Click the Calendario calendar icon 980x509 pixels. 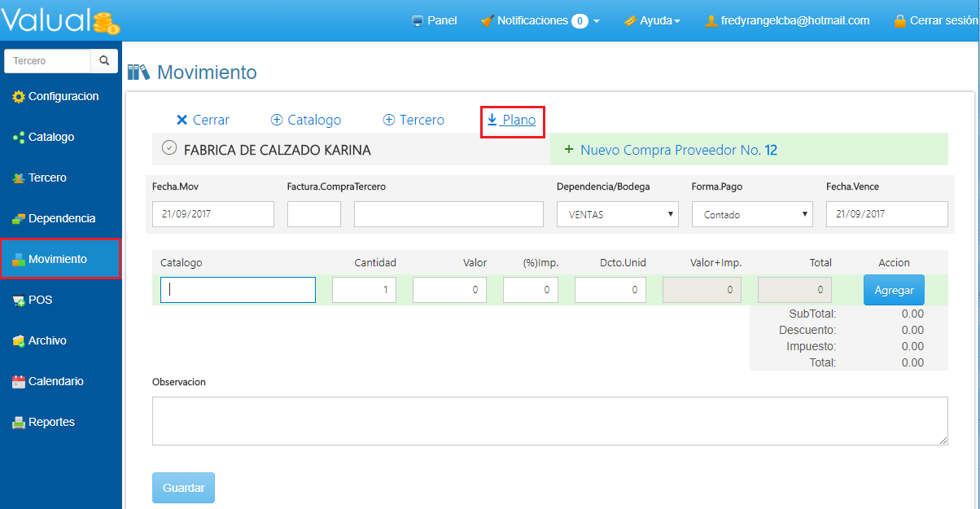tap(19, 382)
